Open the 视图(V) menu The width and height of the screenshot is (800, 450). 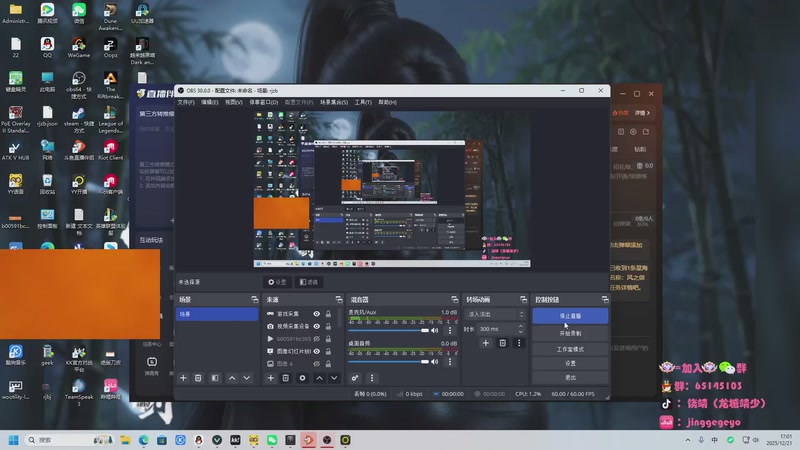click(x=234, y=103)
